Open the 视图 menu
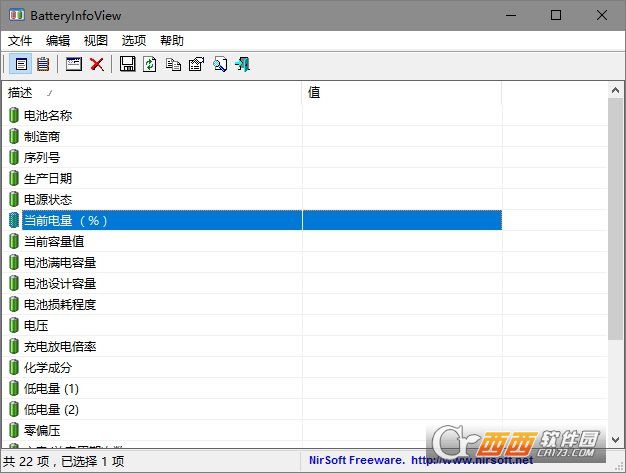 point(96,40)
